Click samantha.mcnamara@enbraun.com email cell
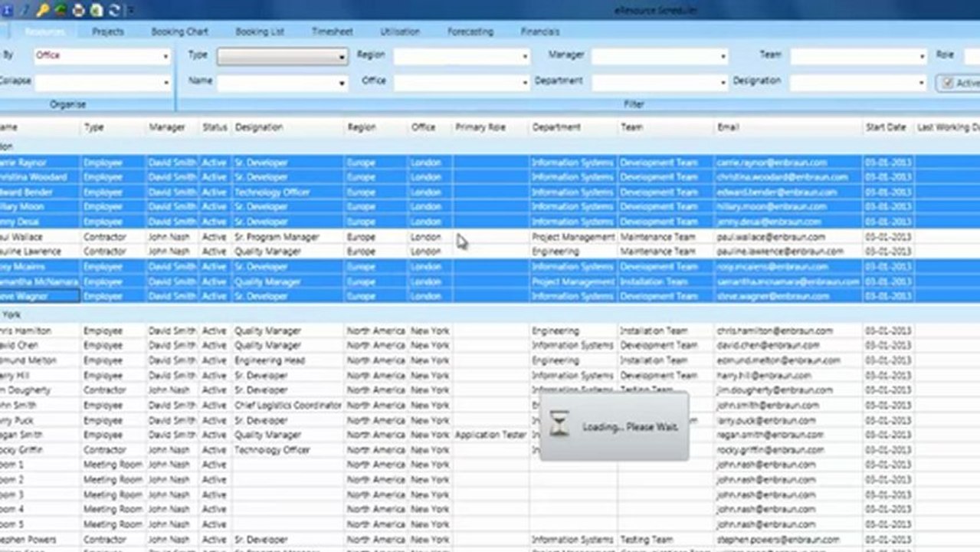This screenshot has width=980, height=552. click(788, 281)
